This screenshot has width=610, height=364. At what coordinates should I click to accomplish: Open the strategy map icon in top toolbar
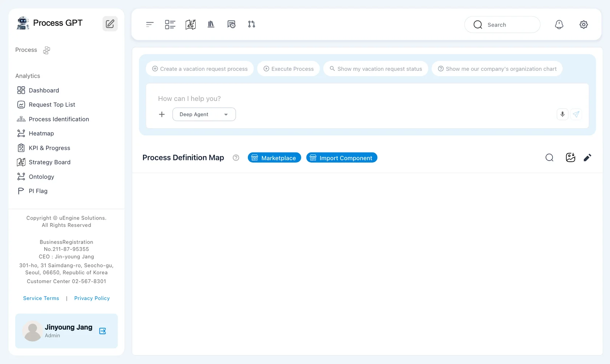click(191, 24)
